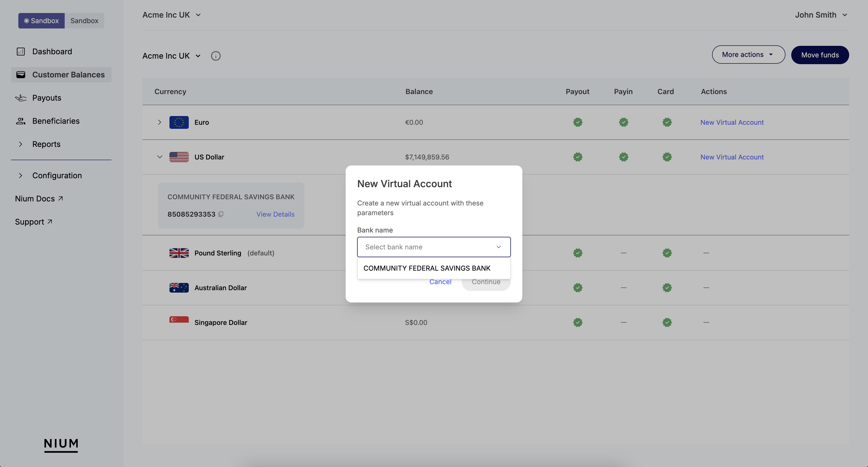Click the Move funds button

click(x=820, y=55)
